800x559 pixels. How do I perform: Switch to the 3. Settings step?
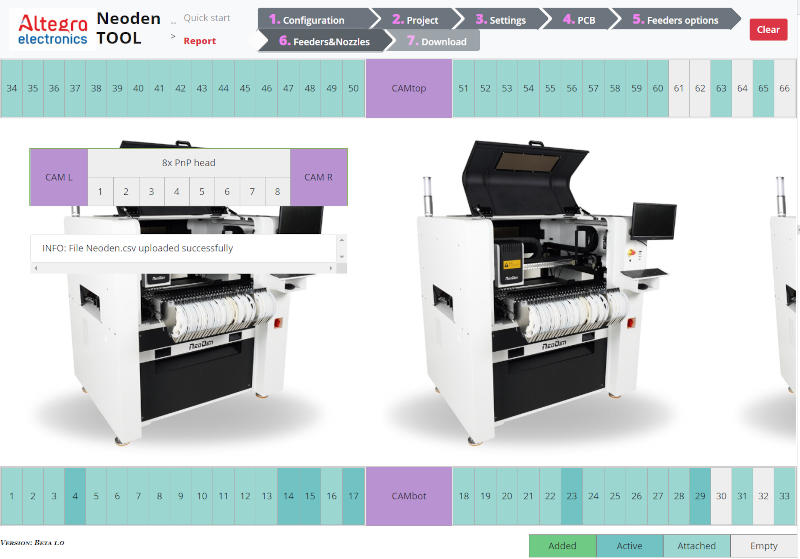500,19
